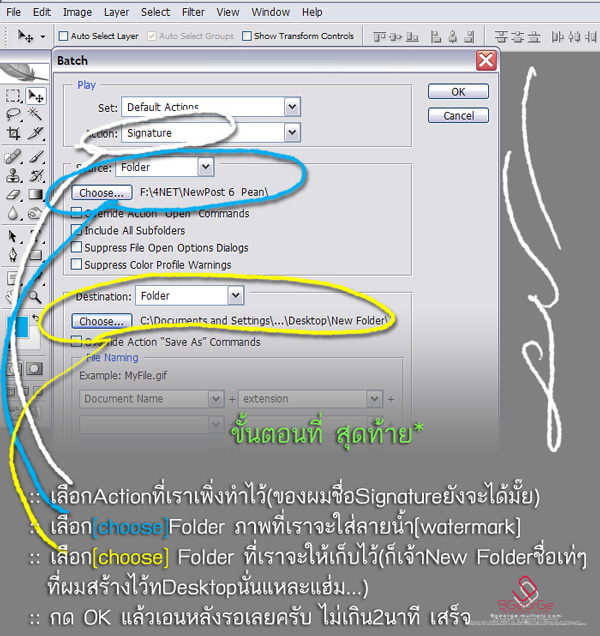Open the Edit menu
This screenshot has height=636, width=600.
(x=42, y=12)
